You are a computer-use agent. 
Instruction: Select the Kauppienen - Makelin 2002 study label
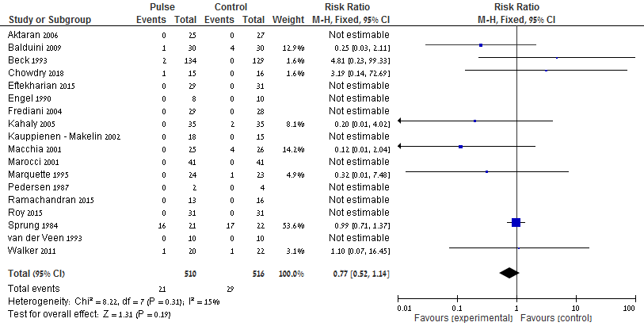click(x=63, y=134)
